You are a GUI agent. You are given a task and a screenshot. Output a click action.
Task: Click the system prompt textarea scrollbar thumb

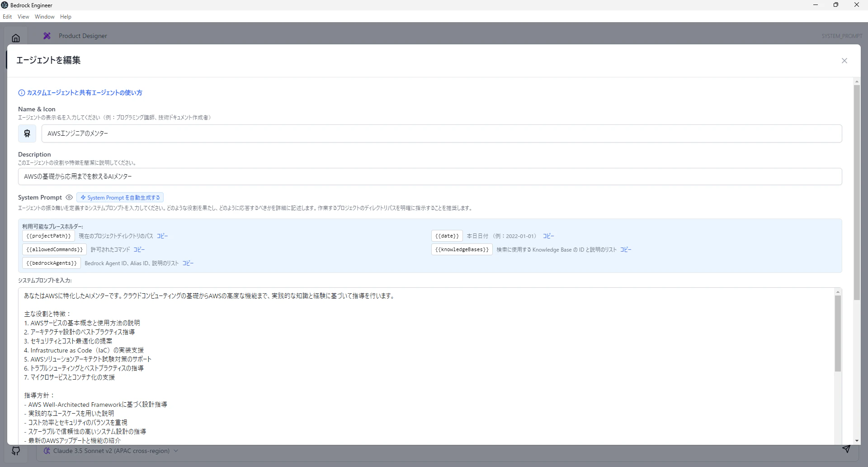point(838,334)
